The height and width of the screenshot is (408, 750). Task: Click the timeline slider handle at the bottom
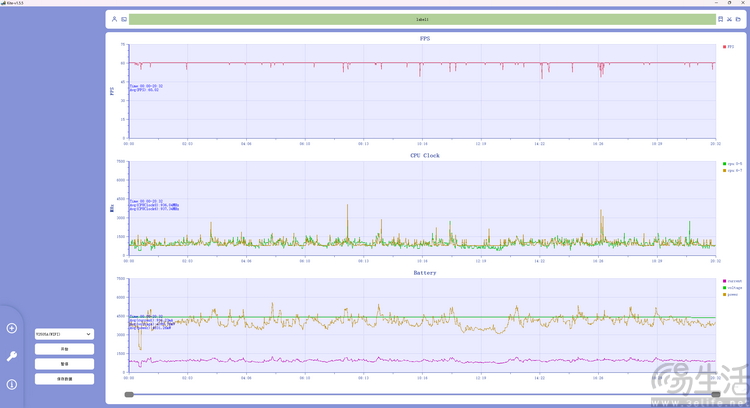[x=129, y=395]
